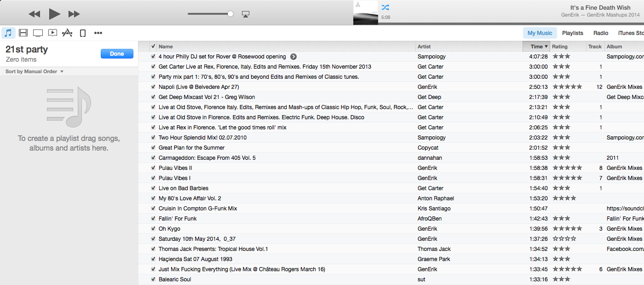This screenshot has width=644, height=285.
Task: Switch to the TV Shows library icon
Action: pos(38,33)
